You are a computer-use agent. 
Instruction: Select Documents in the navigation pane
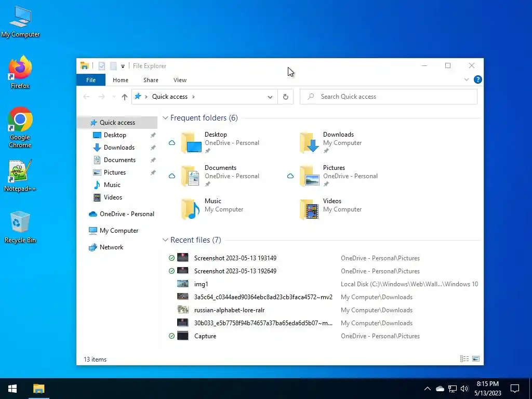click(x=117, y=160)
